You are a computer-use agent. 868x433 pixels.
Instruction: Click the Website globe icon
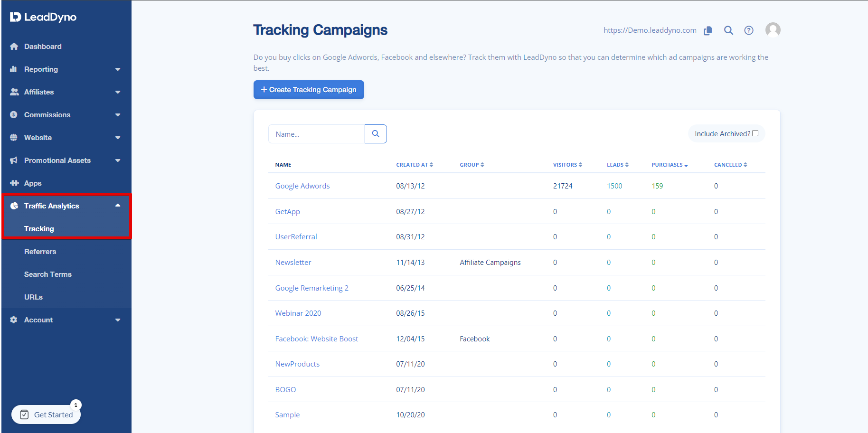tap(14, 138)
